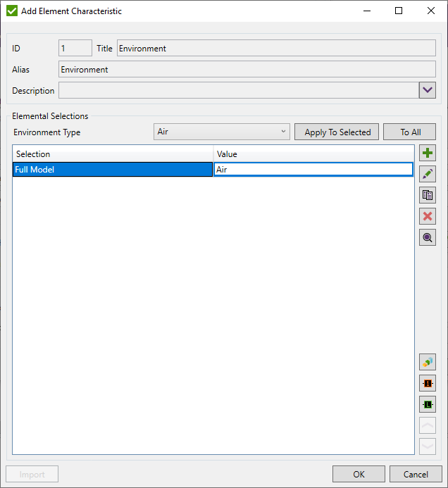Click the copy selection documents icon
448x488 pixels.
point(427,196)
